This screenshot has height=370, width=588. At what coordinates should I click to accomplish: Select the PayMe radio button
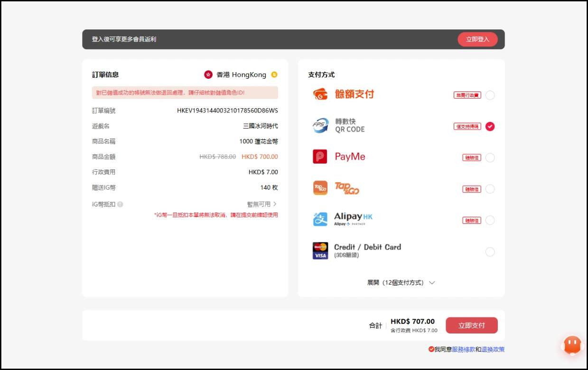click(x=490, y=158)
